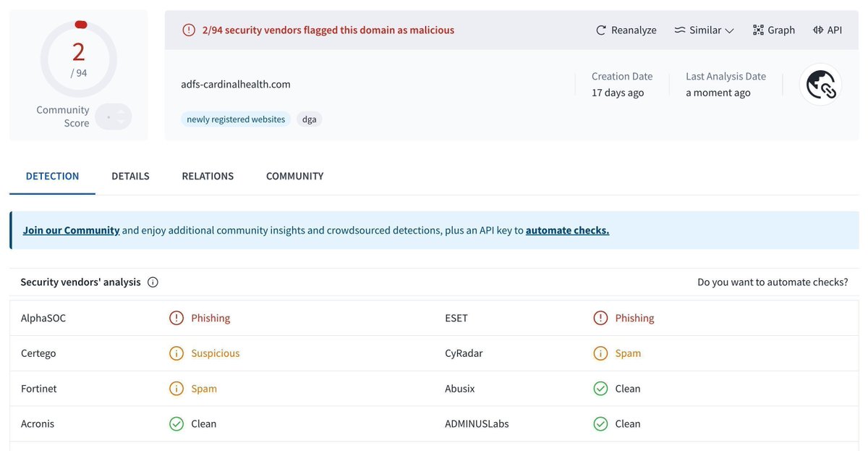
Task: Click the Phishing verdict for AlphaSOC
Action: [210, 318]
